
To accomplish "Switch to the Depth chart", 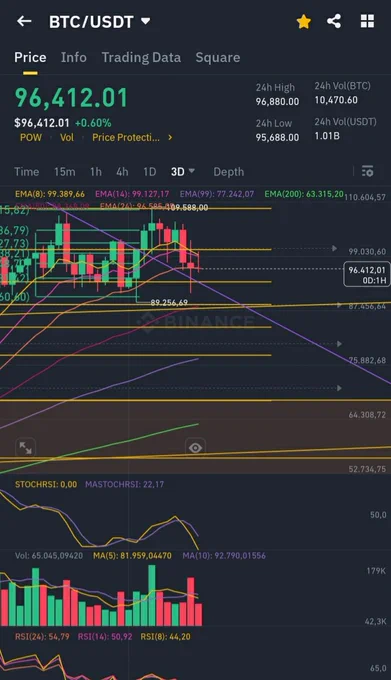I will point(228,172).
